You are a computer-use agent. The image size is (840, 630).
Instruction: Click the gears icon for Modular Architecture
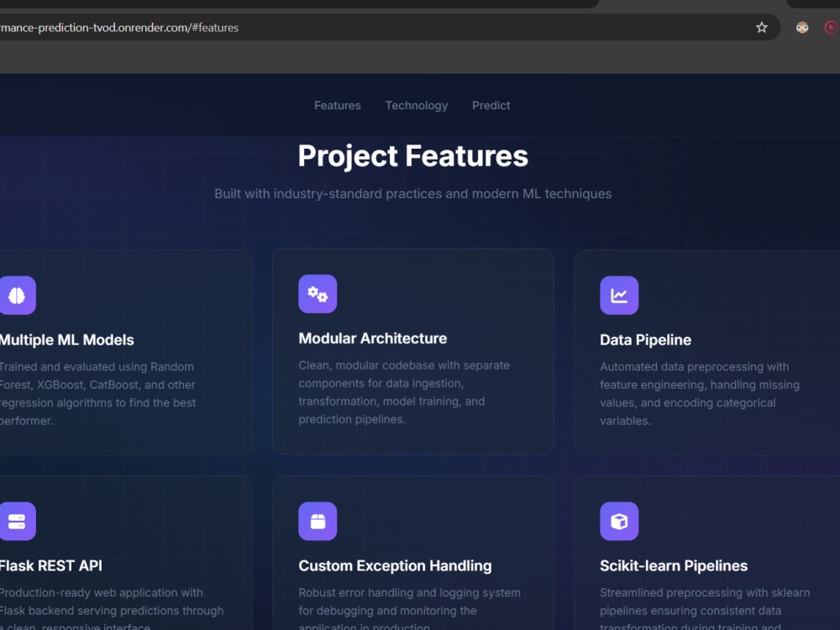click(x=318, y=293)
